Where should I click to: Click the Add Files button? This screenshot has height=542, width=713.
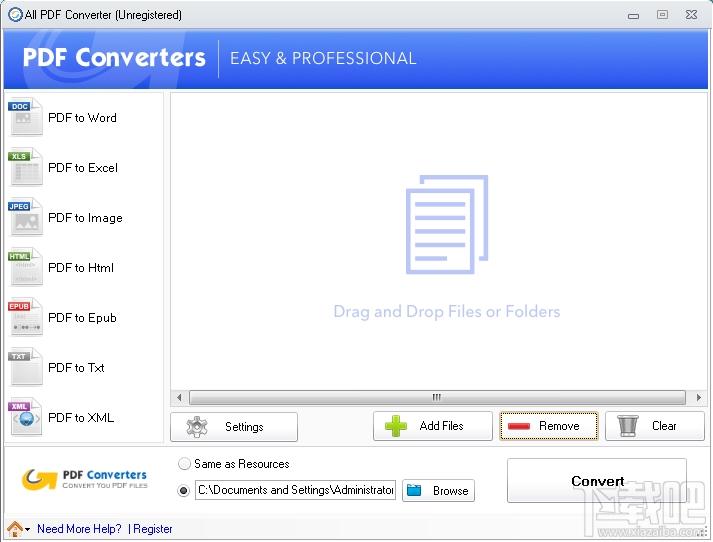pyautogui.click(x=432, y=426)
